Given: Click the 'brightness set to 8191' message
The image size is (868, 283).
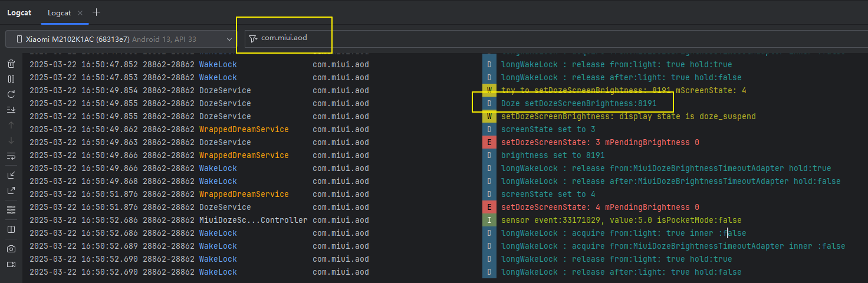Looking at the screenshot, I should (553, 155).
